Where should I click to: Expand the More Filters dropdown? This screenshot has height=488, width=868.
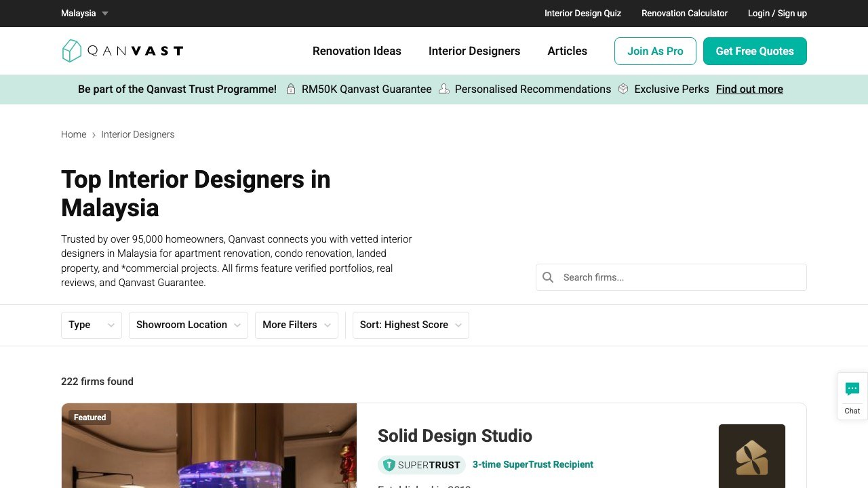point(296,325)
